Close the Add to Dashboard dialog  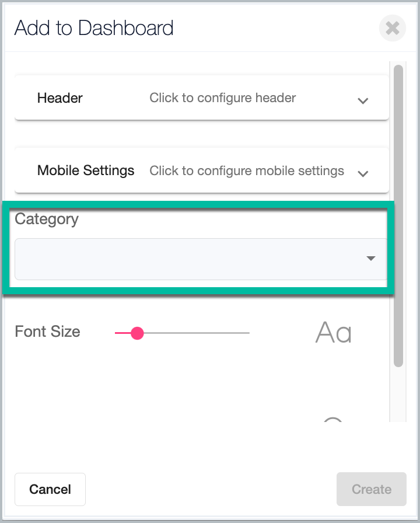click(x=393, y=28)
